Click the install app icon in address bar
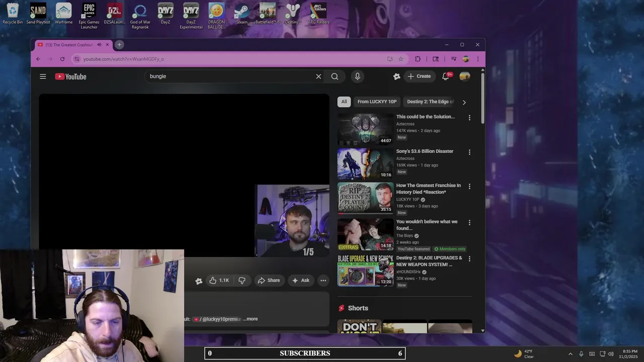Image resolution: width=644 pixels, height=362 pixels. [x=390, y=59]
